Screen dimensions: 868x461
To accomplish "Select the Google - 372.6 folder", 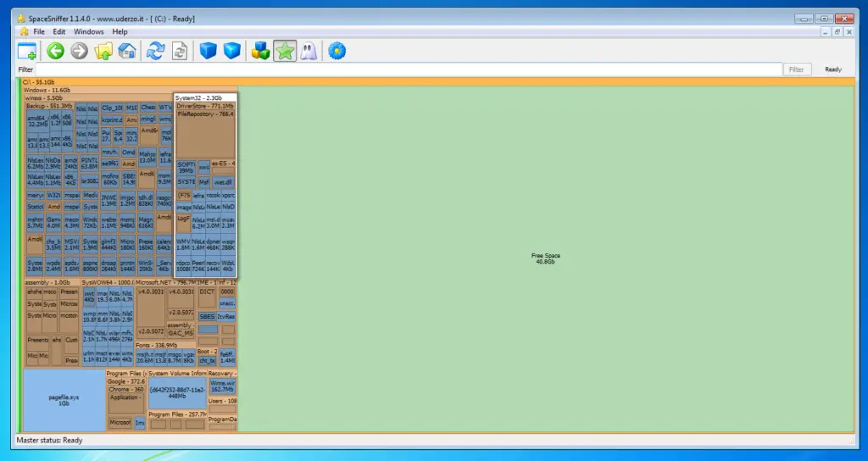I will click(x=125, y=381).
